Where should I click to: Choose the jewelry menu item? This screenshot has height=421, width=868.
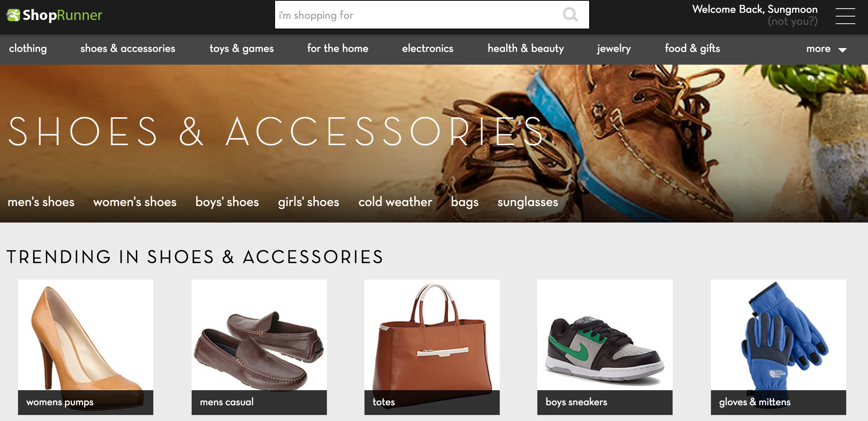tap(614, 48)
